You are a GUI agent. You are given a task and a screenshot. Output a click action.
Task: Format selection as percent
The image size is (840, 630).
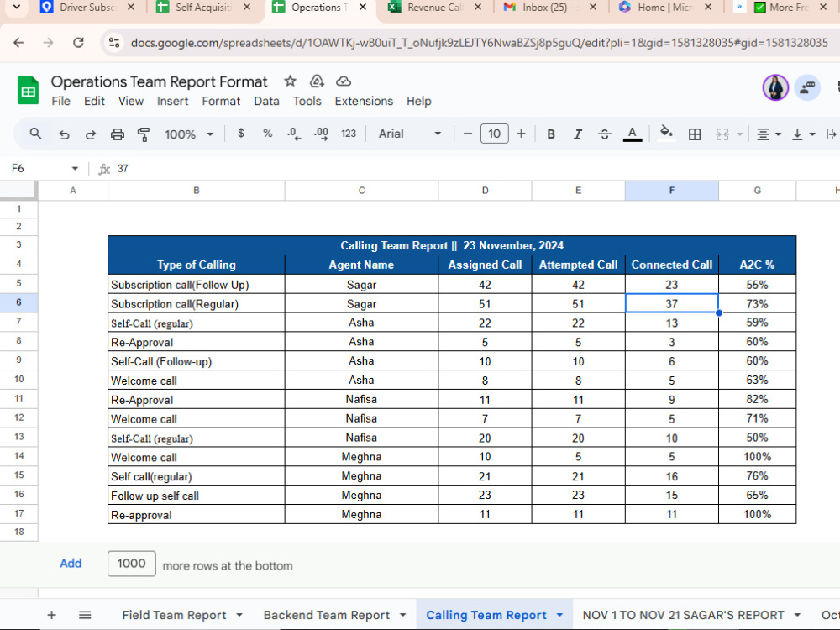point(268,134)
